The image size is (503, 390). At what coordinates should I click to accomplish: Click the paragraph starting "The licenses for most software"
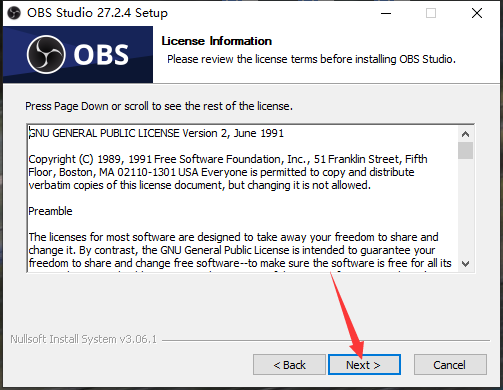[x=240, y=250]
